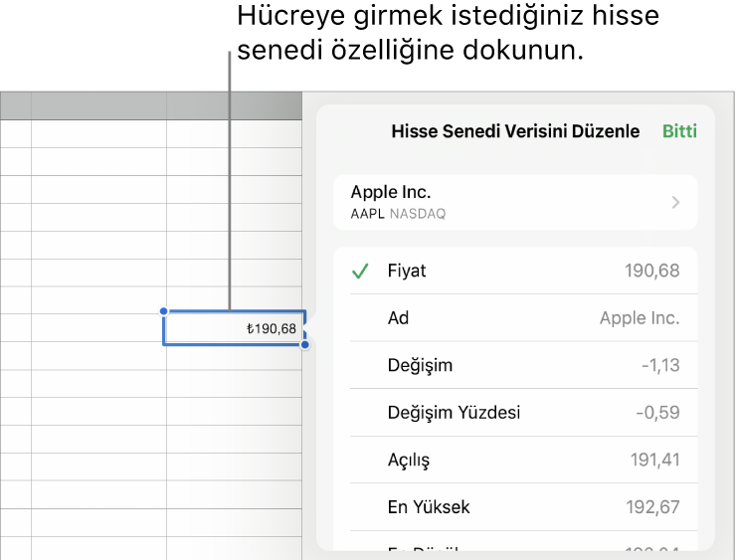Tap the green Bitti button
The height and width of the screenshot is (560, 736).
[x=679, y=131]
